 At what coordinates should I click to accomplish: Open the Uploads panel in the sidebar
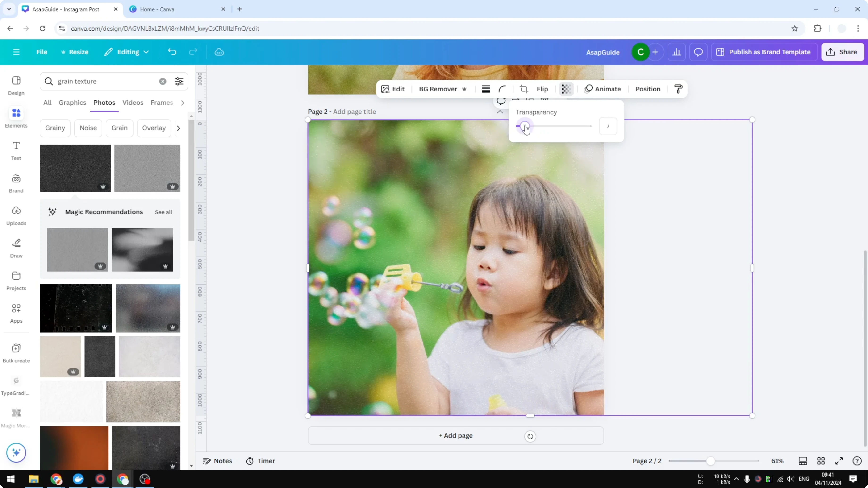click(x=16, y=215)
